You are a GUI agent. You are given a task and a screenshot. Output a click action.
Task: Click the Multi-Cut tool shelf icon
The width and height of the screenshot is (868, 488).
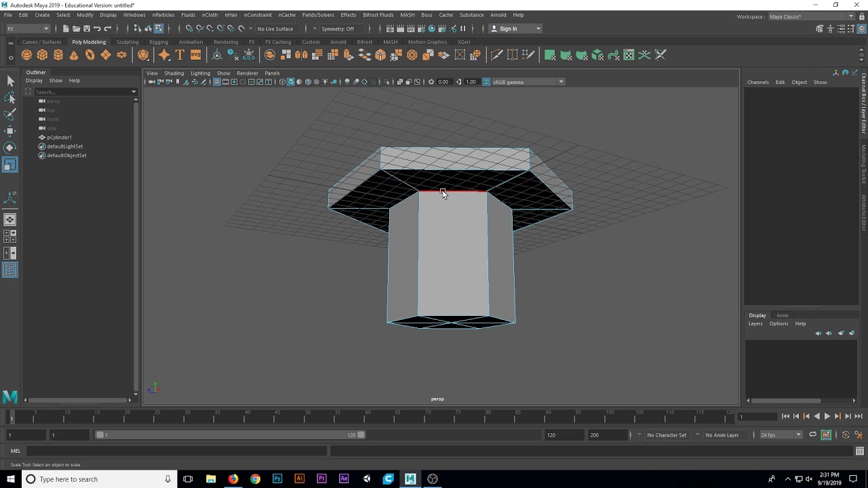496,55
